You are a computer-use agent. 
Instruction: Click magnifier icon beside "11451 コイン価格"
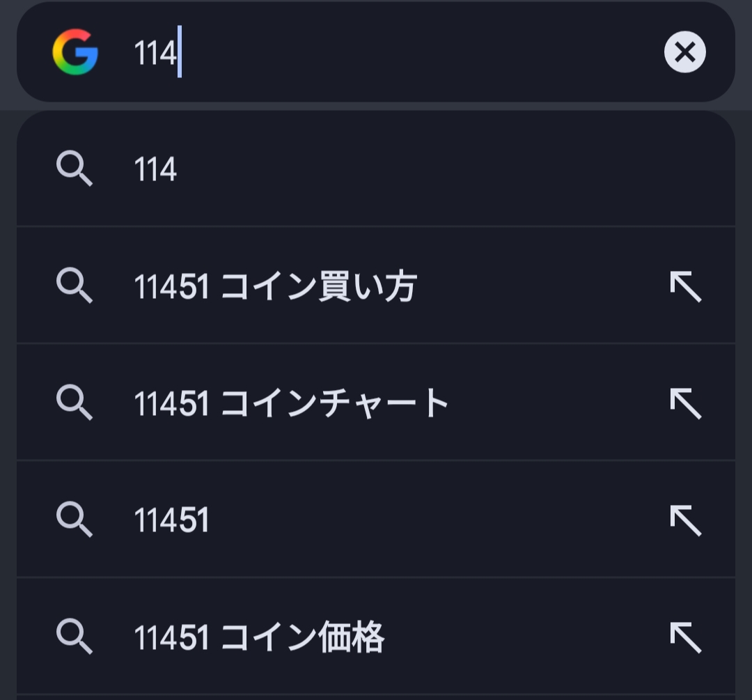74,637
